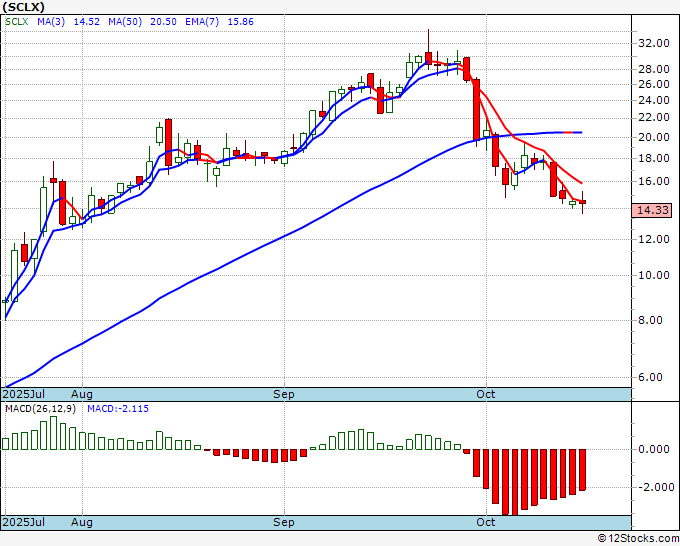
Task: Click the highlighted 14.33 last price tag
Action: tap(651, 210)
